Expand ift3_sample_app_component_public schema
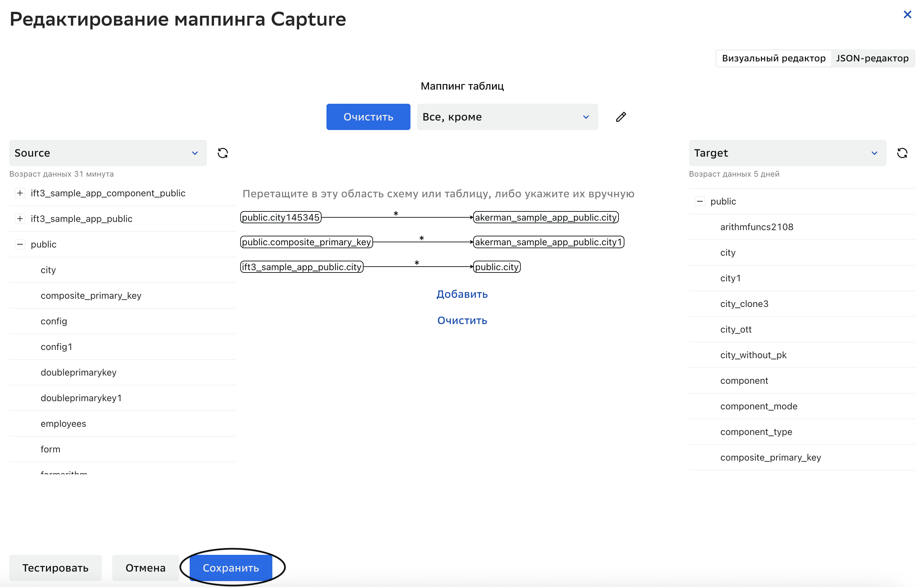Viewport: 924px width, 587px height. click(x=20, y=193)
